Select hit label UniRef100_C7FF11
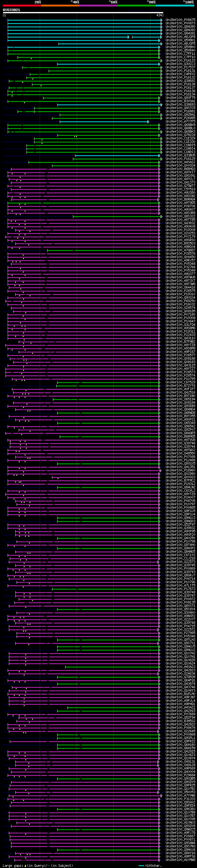The image size is (197, 868). pyautogui.click(x=180, y=54)
